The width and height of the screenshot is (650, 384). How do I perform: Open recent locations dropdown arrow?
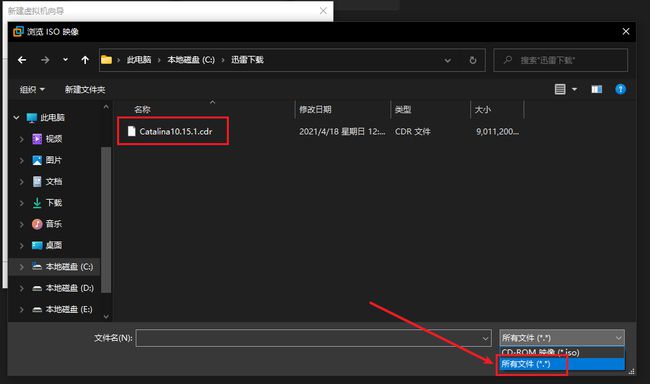pyautogui.click(x=65, y=60)
